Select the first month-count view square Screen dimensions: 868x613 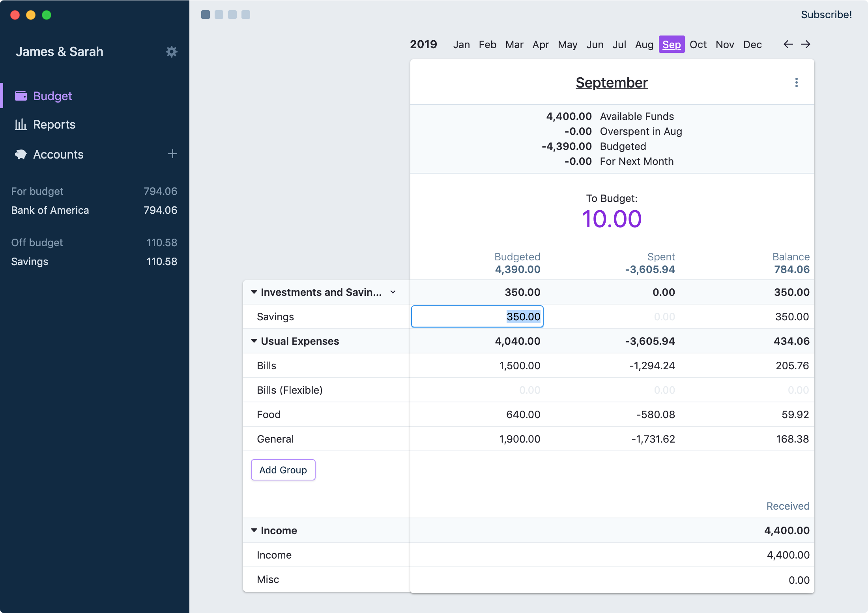pyautogui.click(x=206, y=15)
